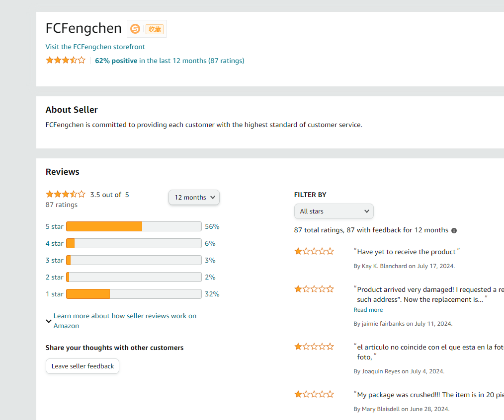This screenshot has width=504, height=420.
Task: Expand 'Learn more about how seller reviews work'
Action: pyautogui.click(x=125, y=320)
